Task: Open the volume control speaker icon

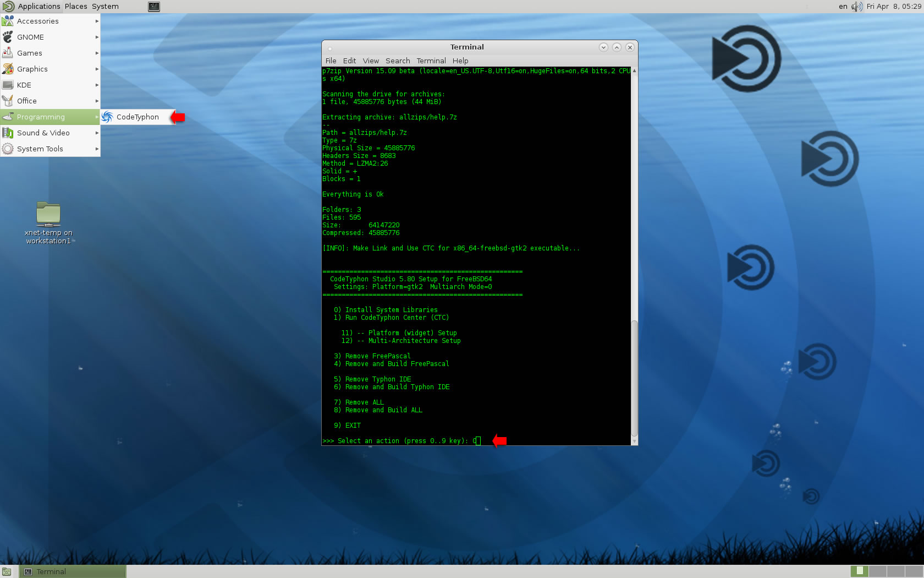Action: click(x=857, y=7)
